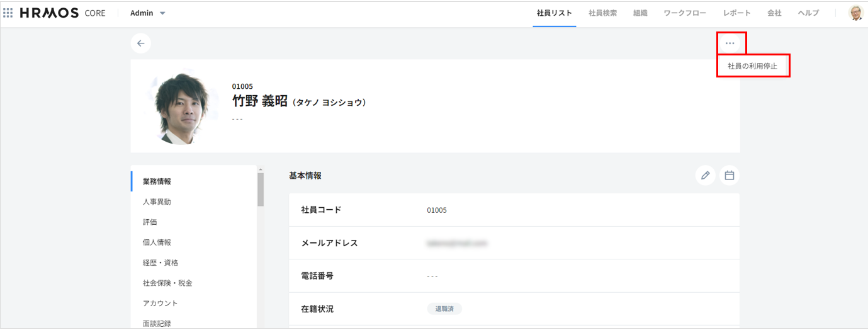The width and height of the screenshot is (868, 330).
Task: Go to the 組織 tab
Action: pos(640,13)
